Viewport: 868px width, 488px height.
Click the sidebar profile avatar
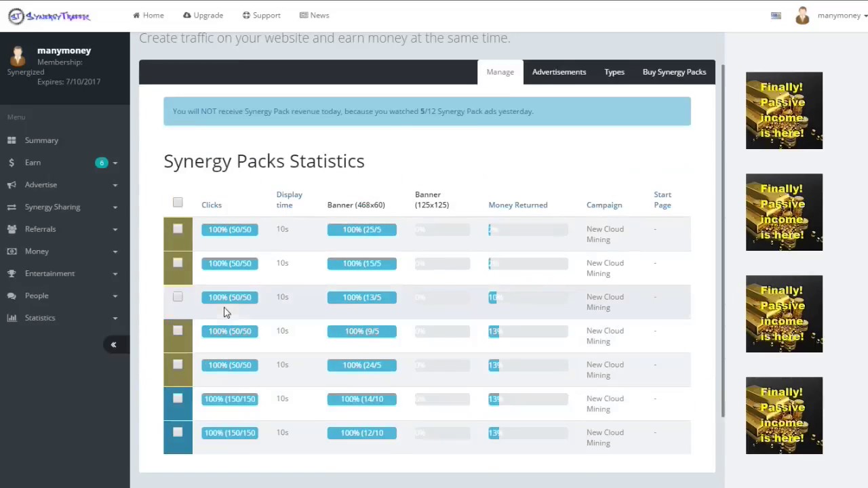[18, 56]
